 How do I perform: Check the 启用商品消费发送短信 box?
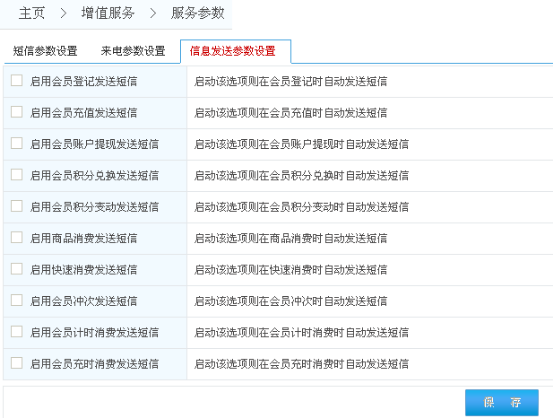17,237
